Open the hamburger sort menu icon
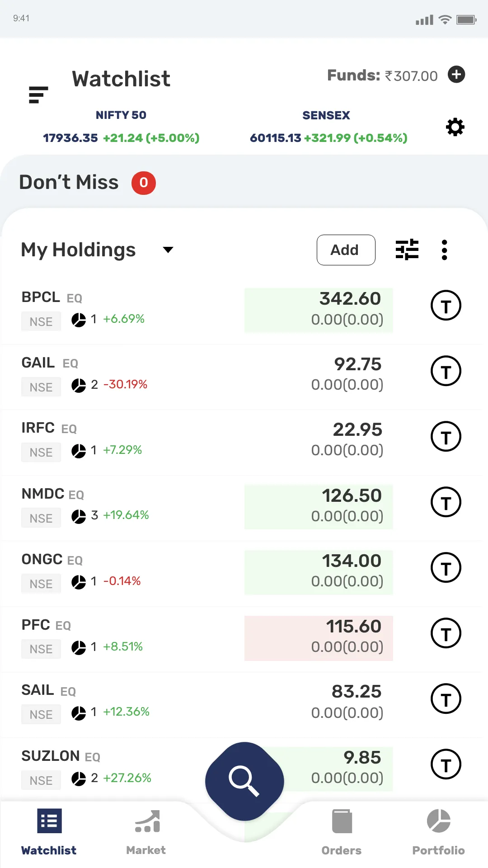The width and height of the screenshot is (488, 868). click(x=38, y=94)
